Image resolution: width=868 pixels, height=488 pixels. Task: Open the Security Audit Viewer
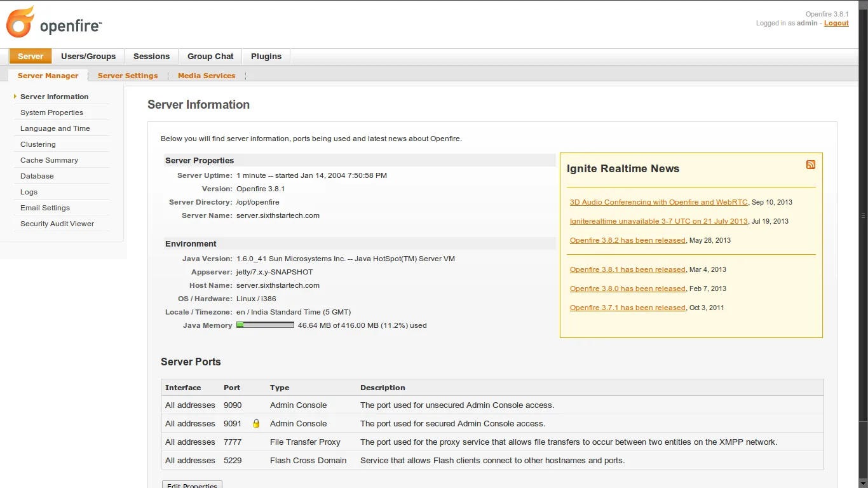pyautogui.click(x=57, y=224)
